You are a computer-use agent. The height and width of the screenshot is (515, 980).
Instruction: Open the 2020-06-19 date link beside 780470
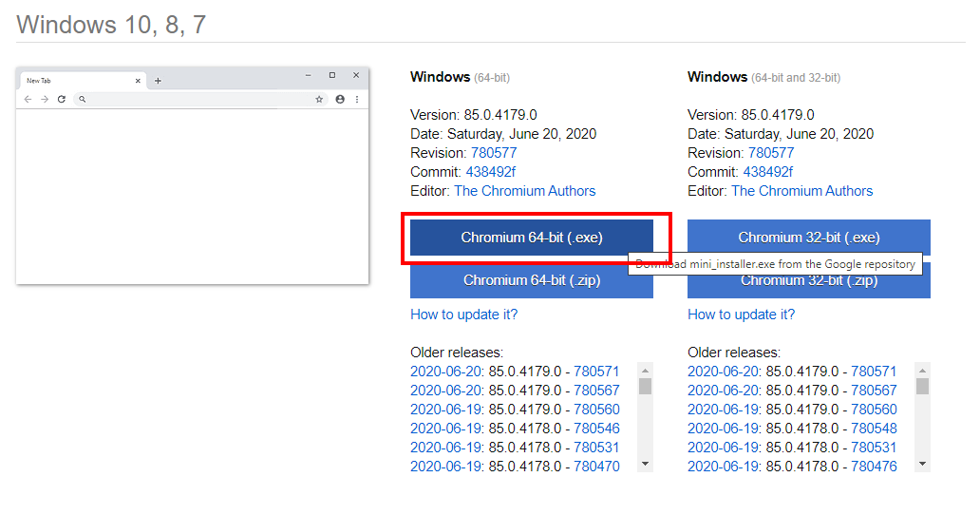445,467
